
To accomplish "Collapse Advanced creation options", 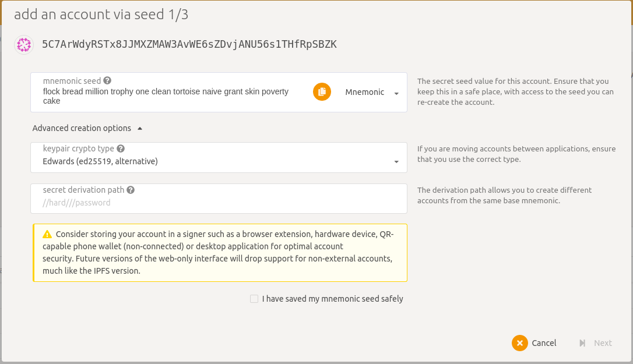I will 87,128.
